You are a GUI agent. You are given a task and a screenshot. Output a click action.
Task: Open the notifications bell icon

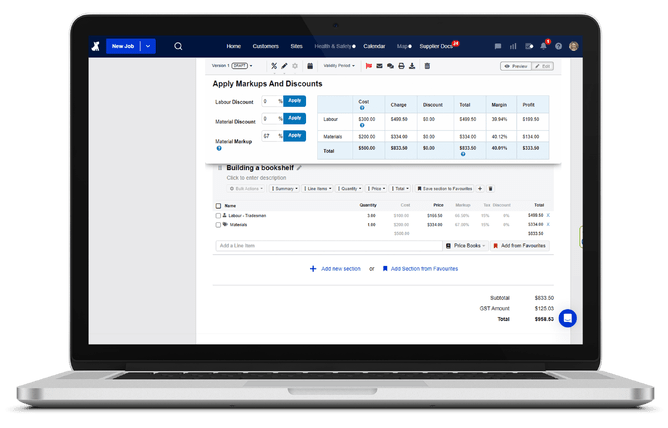click(x=544, y=46)
